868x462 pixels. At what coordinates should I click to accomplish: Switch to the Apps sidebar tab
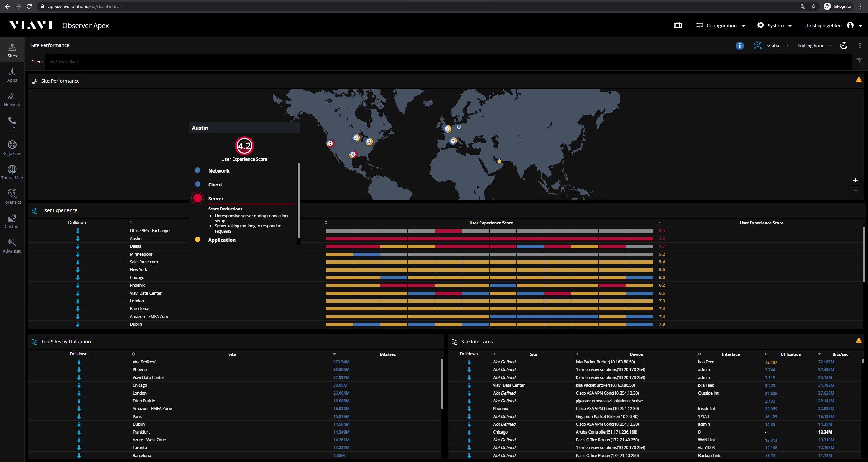[x=12, y=75]
